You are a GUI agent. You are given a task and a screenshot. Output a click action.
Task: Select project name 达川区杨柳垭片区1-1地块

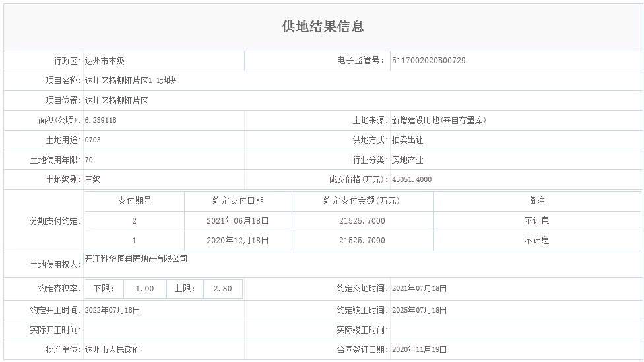tap(130, 81)
